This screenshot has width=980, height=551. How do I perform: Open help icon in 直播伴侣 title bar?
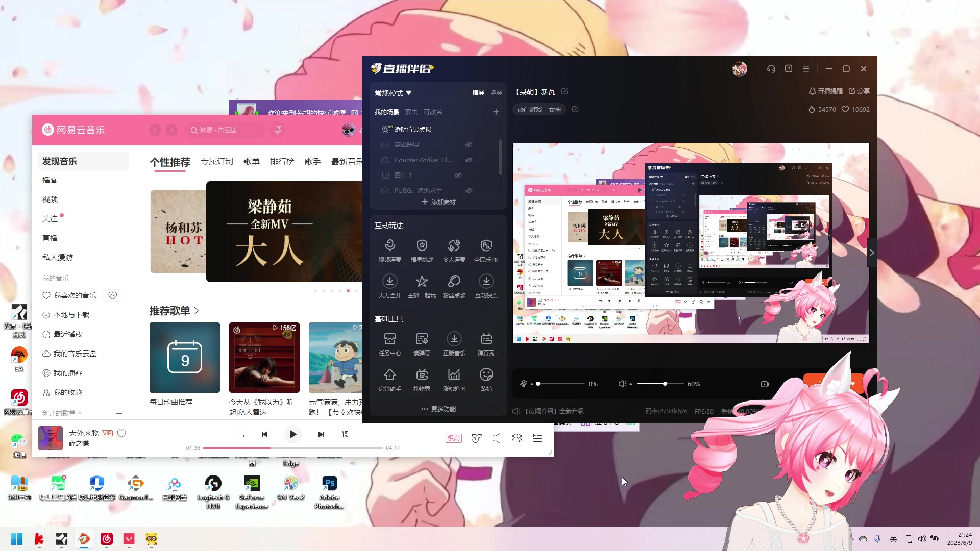pyautogui.click(x=789, y=69)
